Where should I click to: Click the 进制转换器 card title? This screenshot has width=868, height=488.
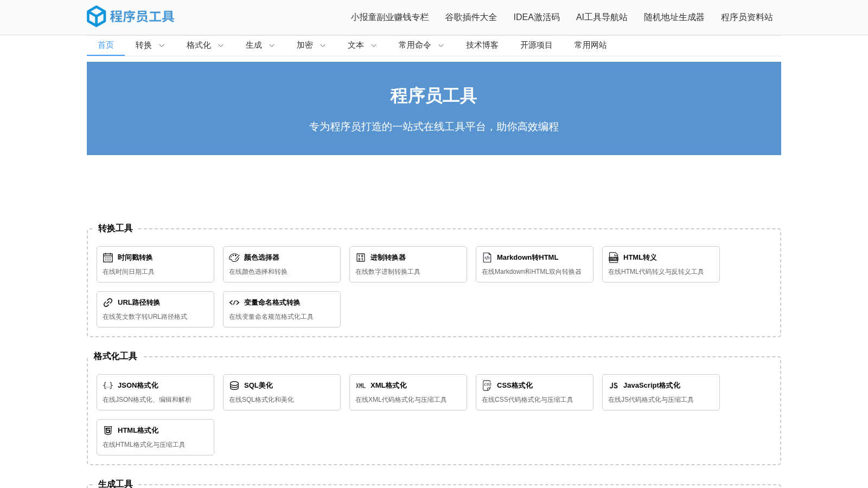click(x=388, y=258)
